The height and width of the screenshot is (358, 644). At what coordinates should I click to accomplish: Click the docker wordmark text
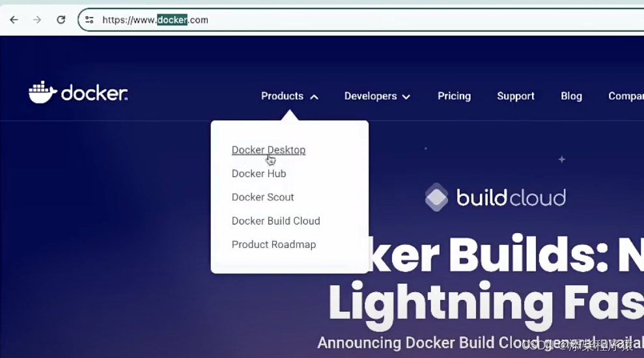(x=94, y=93)
